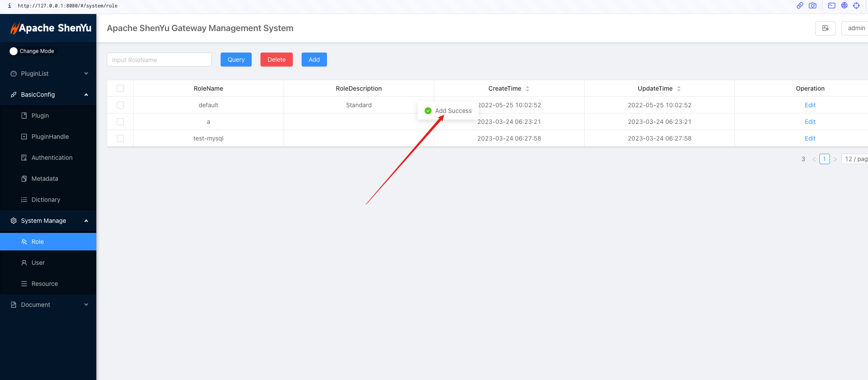Check the select-all header checkbox
This screenshot has height=380, width=868.
[x=120, y=88]
